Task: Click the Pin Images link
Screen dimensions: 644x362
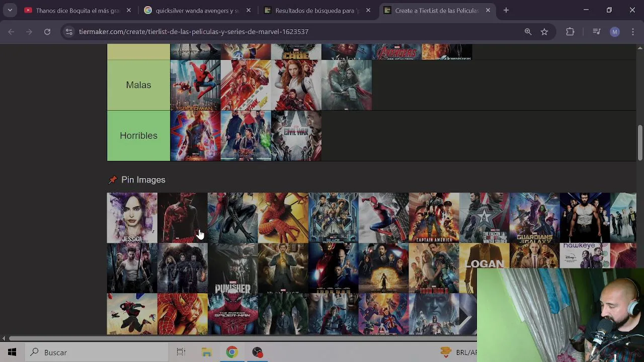Action: (x=143, y=179)
